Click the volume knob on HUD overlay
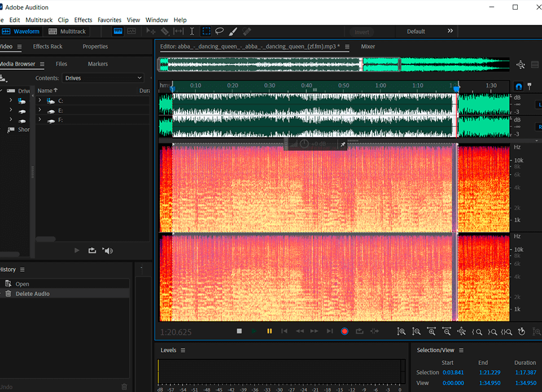Viewport: 542px width, 392px height. 304,144
